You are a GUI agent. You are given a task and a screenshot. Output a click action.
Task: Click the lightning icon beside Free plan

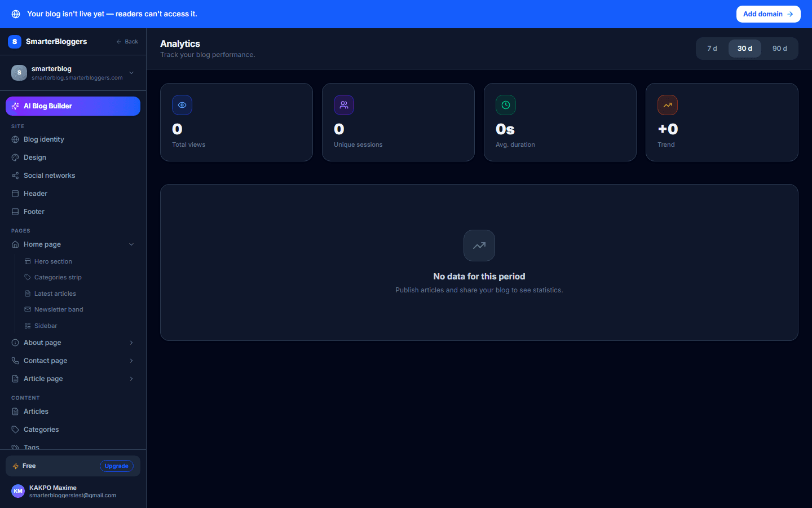tap(16, 466)
